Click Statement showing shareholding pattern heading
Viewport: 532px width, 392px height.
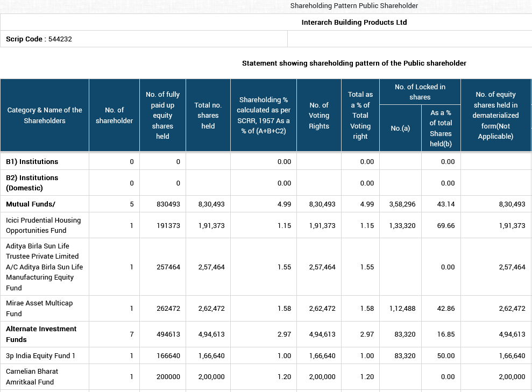(x=354, y=63)
